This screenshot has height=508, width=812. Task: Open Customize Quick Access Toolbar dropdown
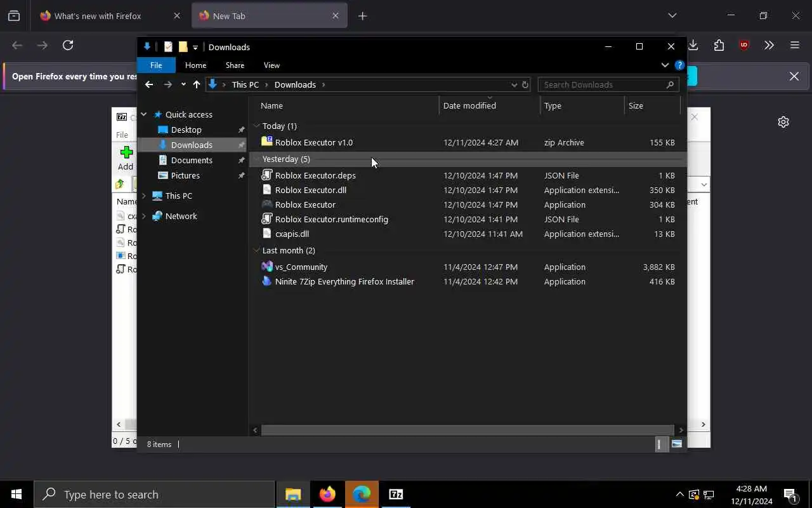195,47
